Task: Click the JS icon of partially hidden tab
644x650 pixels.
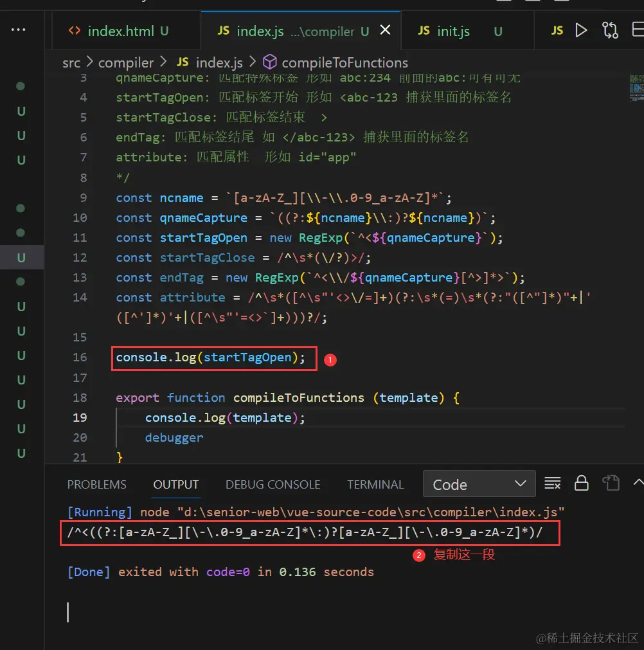Action: tap(557, 30)
